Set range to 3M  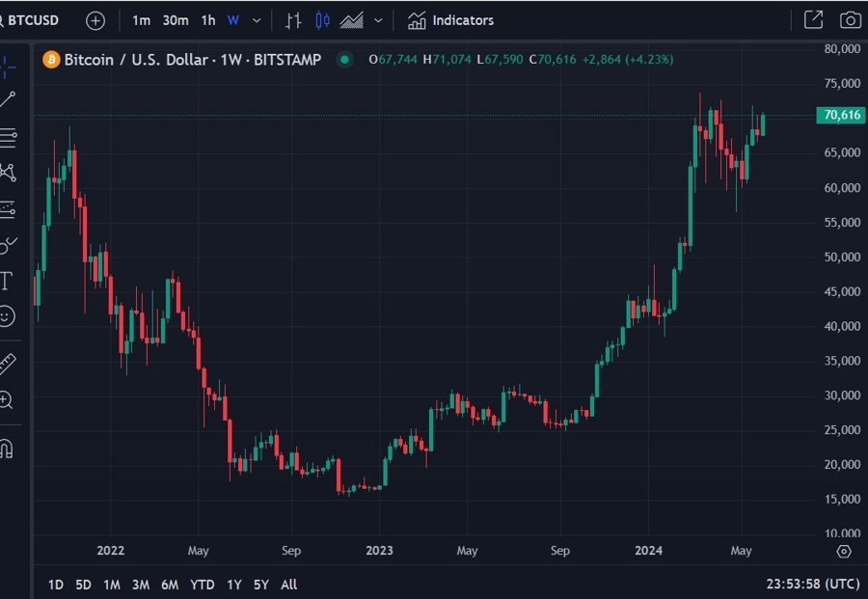pyautogui.click(x=141, y=585)
